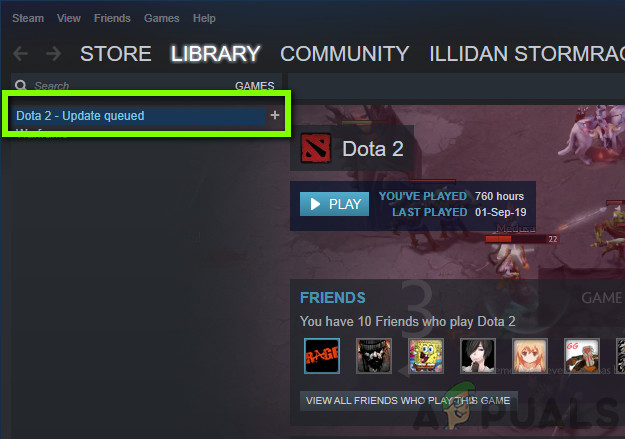Open the SpongeBob avatar friend profile

426,356
